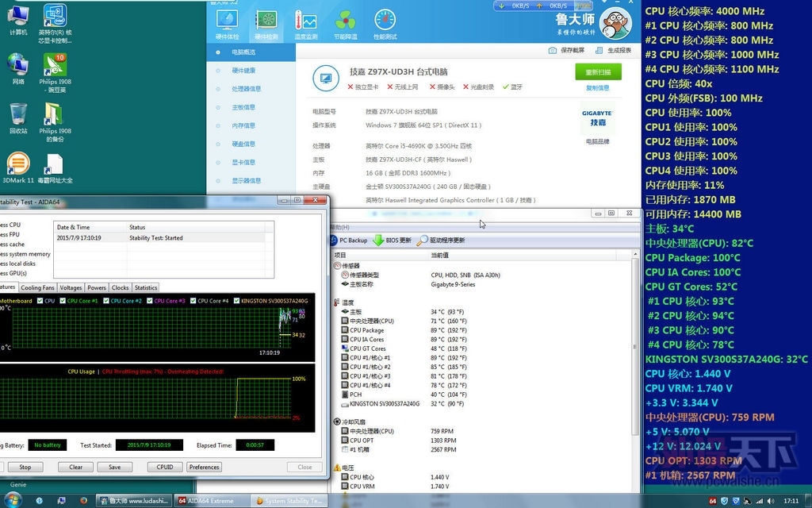Open 硬件体检 in Ludashi toolbar
812x508 pixels.
click(227, 25)
